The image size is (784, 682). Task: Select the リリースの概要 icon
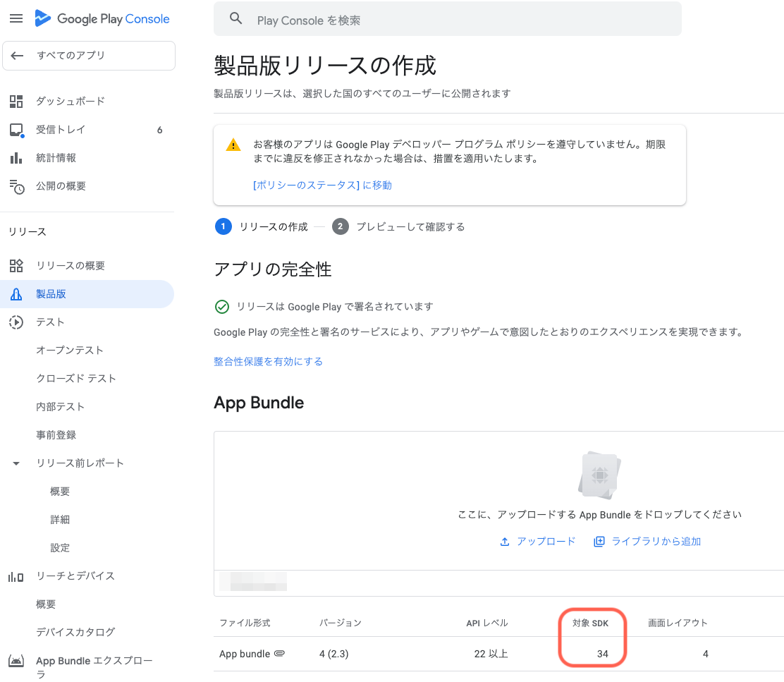(x=16, y=265)
